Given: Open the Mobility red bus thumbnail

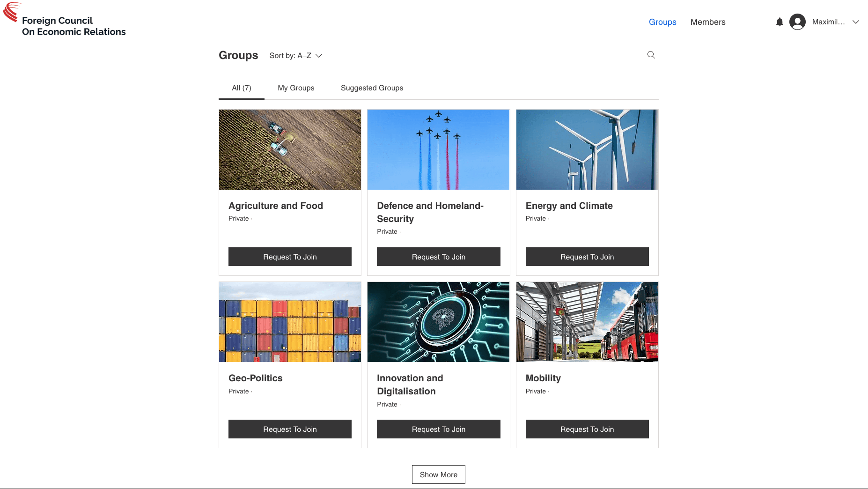Looking at the screenshot, I should (x=587, y=322).
